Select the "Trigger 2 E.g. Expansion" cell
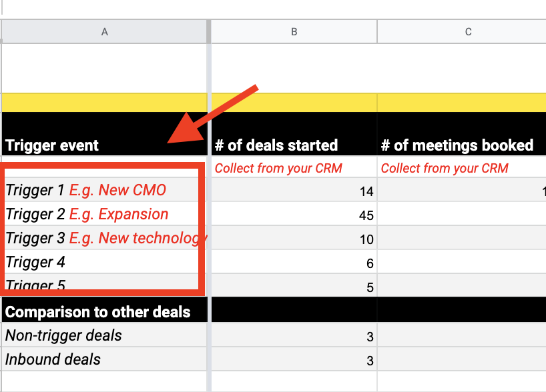 coord(87,215)
